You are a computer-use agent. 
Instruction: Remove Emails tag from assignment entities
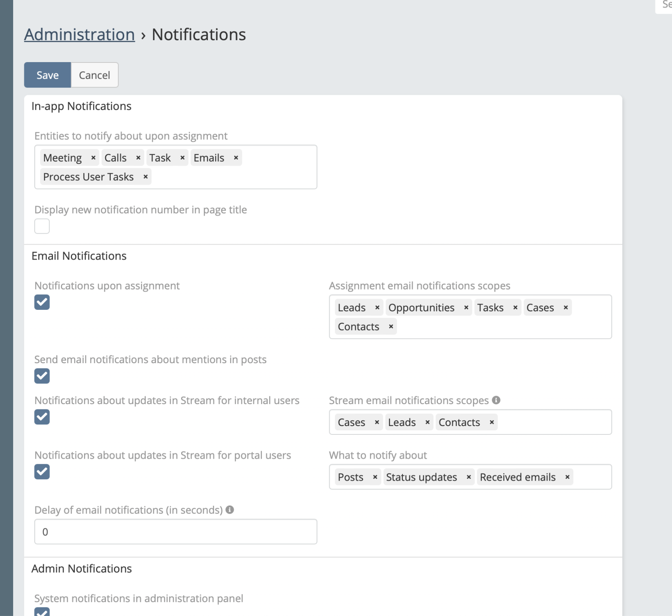click(x=236, y=158)
